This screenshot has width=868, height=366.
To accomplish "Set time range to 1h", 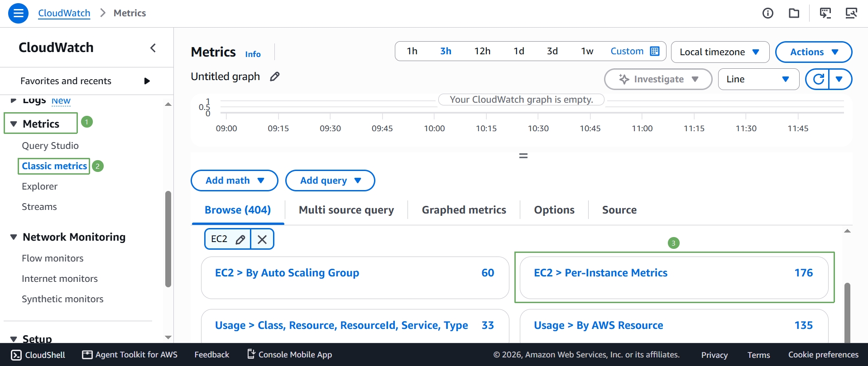I will pyautogui.click(x=412, y=51).
